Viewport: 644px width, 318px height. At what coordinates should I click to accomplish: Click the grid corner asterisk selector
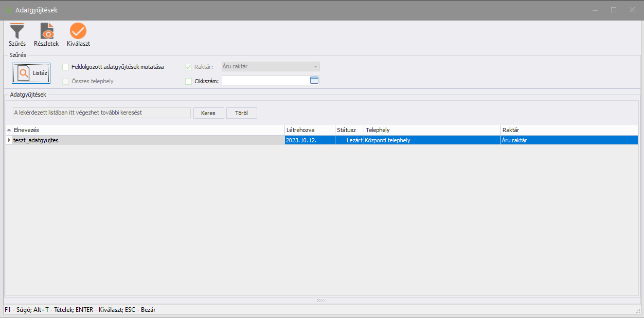point(9,130)
